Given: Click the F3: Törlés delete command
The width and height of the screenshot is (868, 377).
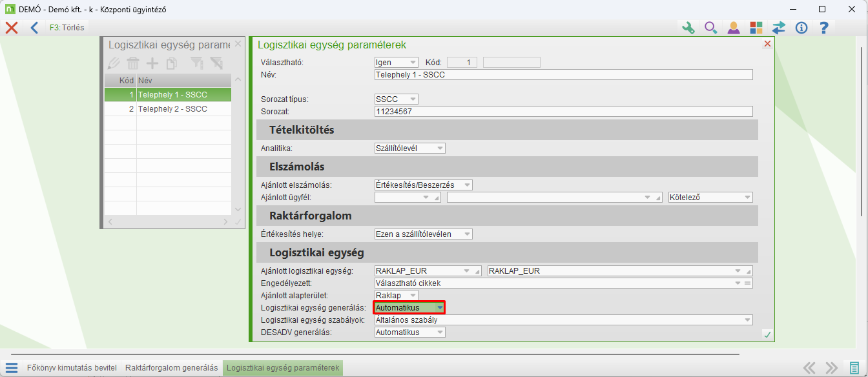Looking at the screenshot, I should tap(67, 28).
